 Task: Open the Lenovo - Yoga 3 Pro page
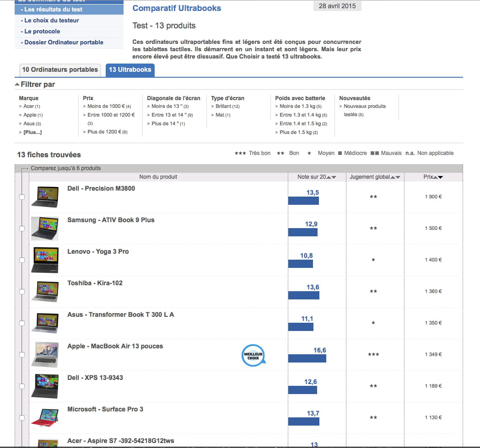pos(98,251)
